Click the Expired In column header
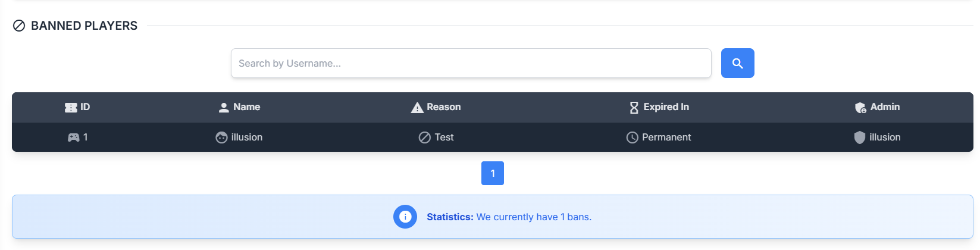980x250 pixels. tap(666, 107)
